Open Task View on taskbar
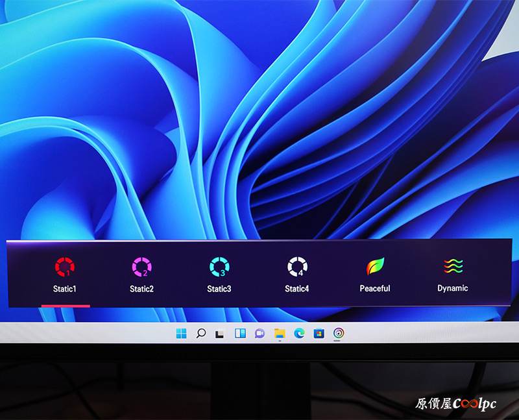 click(220, 334)
